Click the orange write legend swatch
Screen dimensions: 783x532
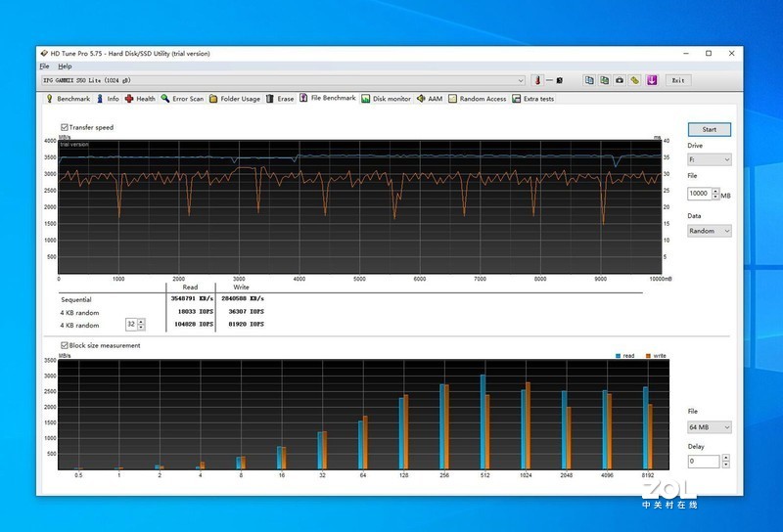point(648,356)
